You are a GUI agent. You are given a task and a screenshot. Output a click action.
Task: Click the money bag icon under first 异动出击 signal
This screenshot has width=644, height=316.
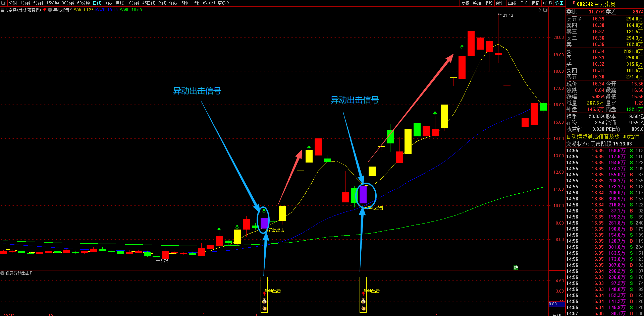pos(264,301)
